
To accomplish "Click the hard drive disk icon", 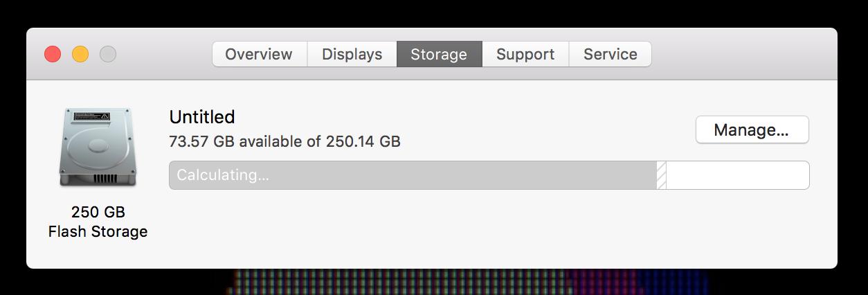I will click(98, 147).
